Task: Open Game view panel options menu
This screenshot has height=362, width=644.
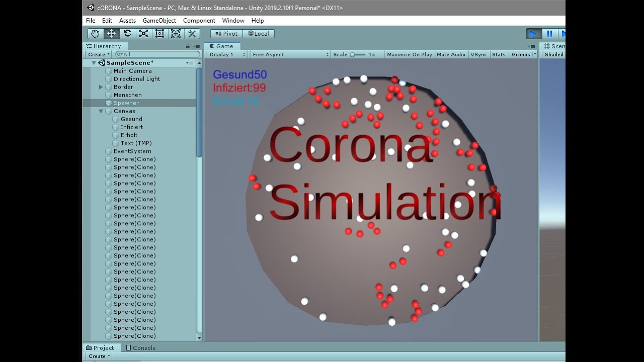Action: pos(531,46)
